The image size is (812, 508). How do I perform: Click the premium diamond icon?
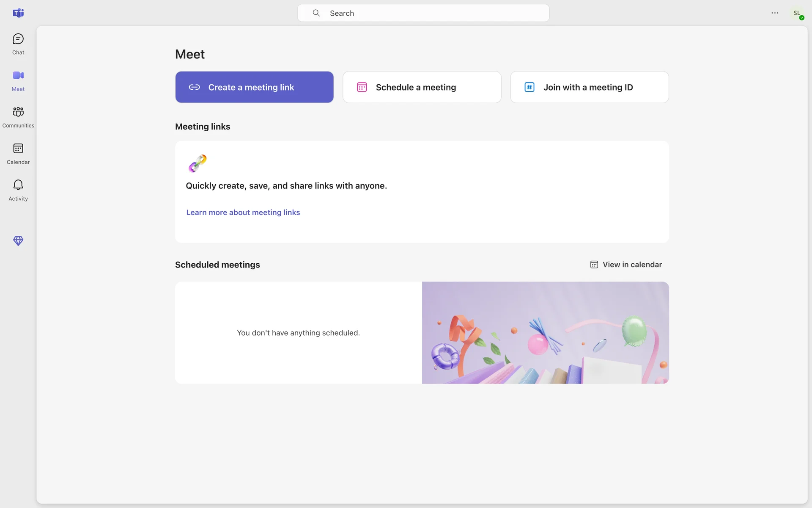(x=18, y=241)
